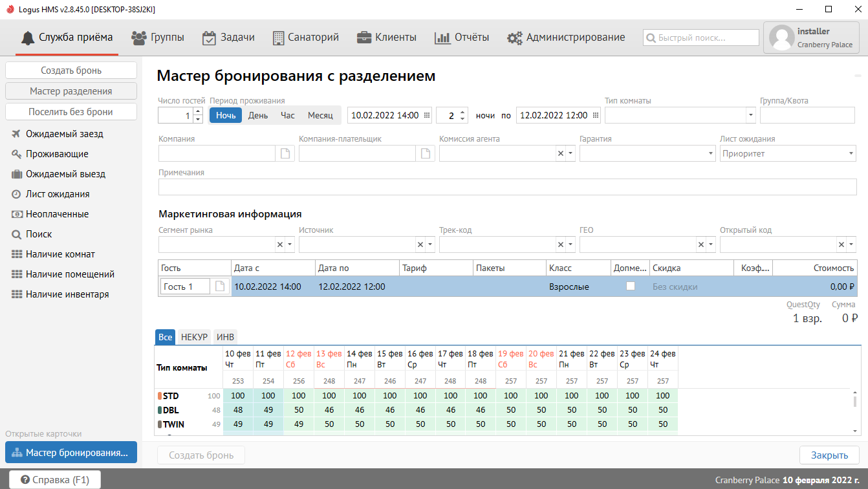The width and height of the screenshot is (868, 489).
Task: Open the installer user profile avatar
Action: (x=781, y=38)
